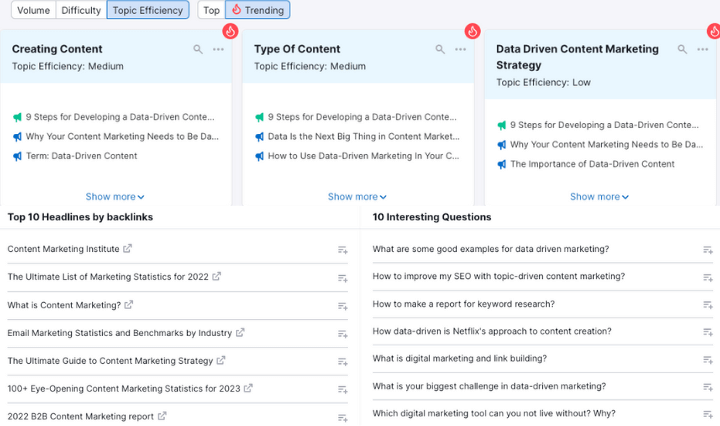The width and height of the screenshot is (720, 426).
Task: Sort topics by Topic Efficiency
Action: 148,10
